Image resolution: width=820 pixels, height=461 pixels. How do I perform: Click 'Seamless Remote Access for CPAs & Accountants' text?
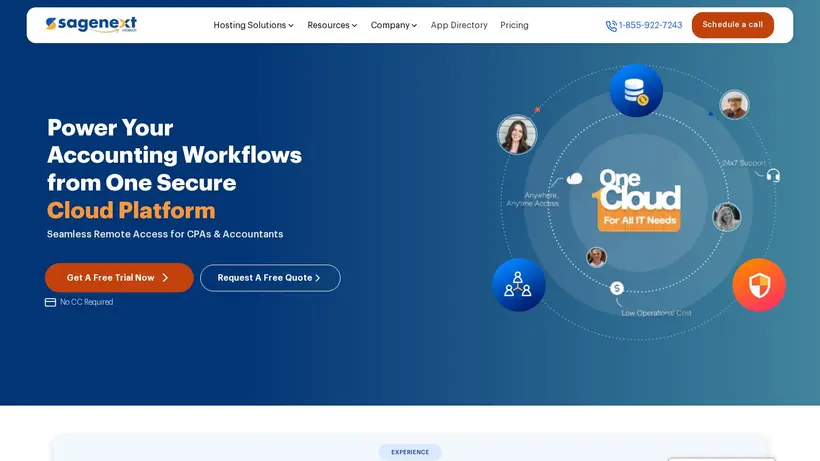[x=165, y=234]
